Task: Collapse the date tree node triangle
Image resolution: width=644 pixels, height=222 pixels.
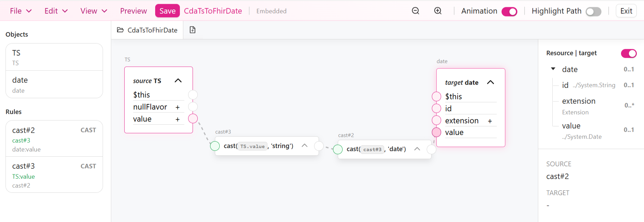Action: click(x=553, y=69)
